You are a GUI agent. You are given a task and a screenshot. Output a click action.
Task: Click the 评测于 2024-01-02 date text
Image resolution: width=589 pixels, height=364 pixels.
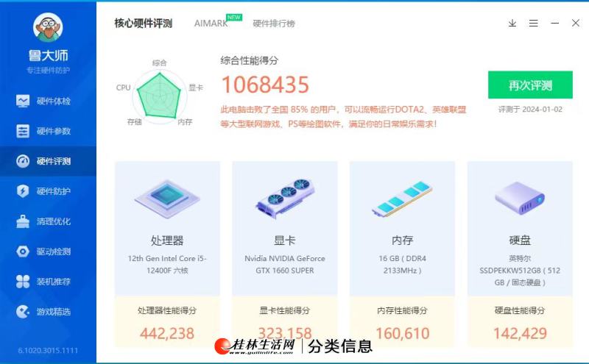(530, 109)
